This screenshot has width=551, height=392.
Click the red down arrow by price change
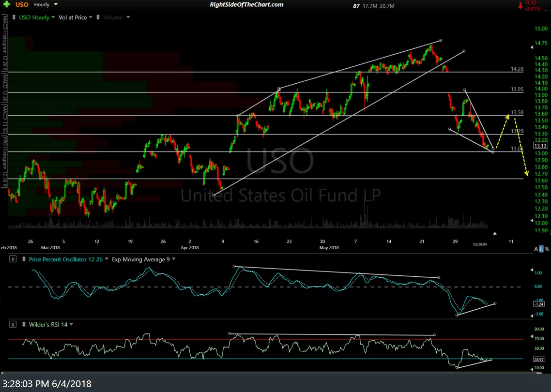pyautogui.click(x=520, y=5)
